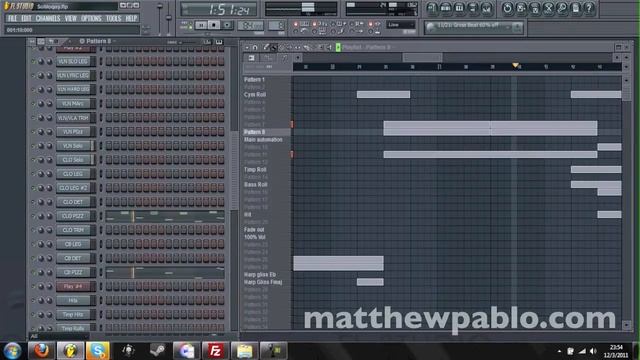
Task: Open the piano roll window icon
Action: coord(459,8)
